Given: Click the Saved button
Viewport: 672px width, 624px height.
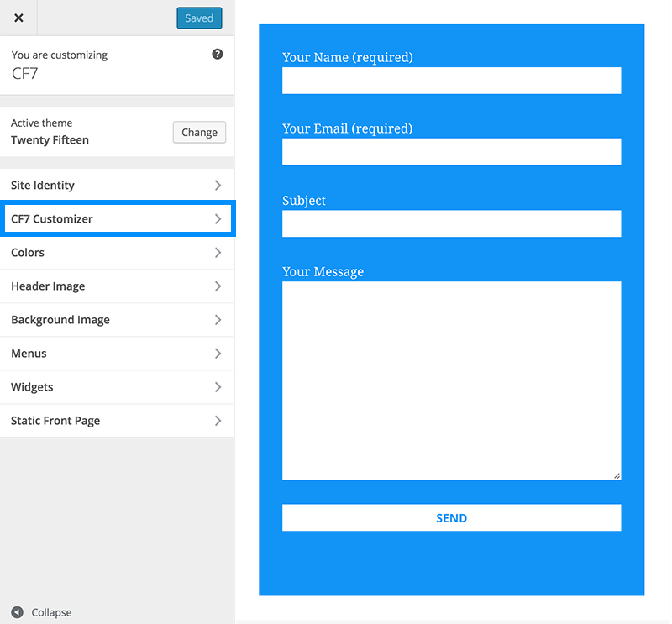Looking at the screenshot, I should pyautogui.click(x=199, y=18).
